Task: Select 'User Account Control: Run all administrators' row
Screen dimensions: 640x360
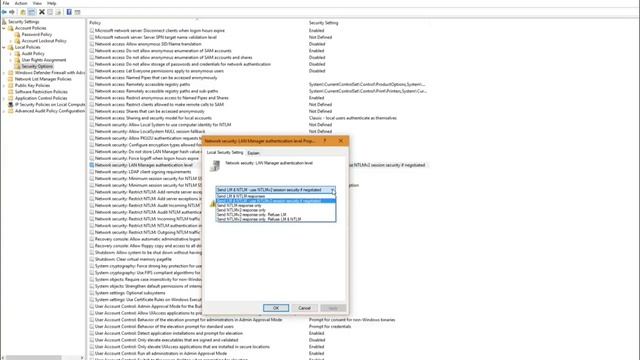Action: (161, 353)
